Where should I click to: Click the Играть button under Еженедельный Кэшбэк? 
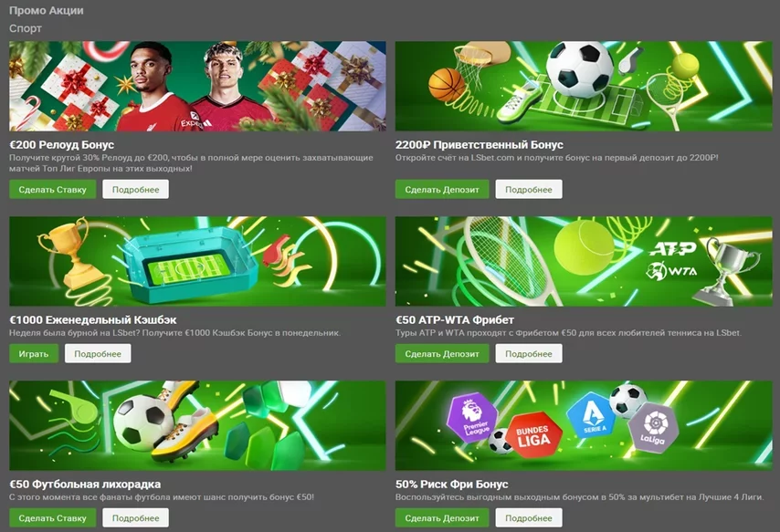point(34,353)
